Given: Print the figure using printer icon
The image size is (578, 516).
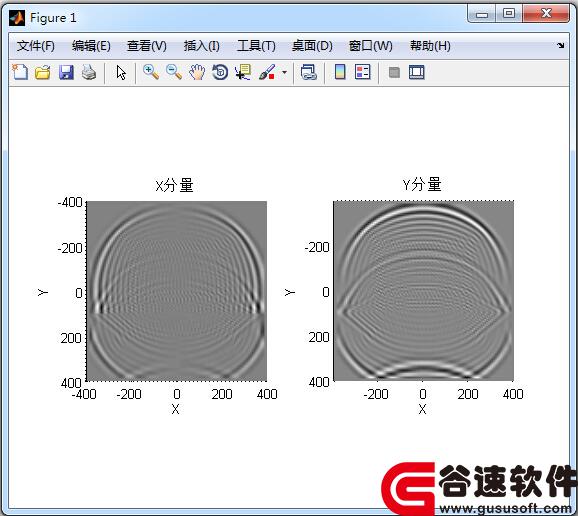Looking at the screenshot, I should point(89,72).
